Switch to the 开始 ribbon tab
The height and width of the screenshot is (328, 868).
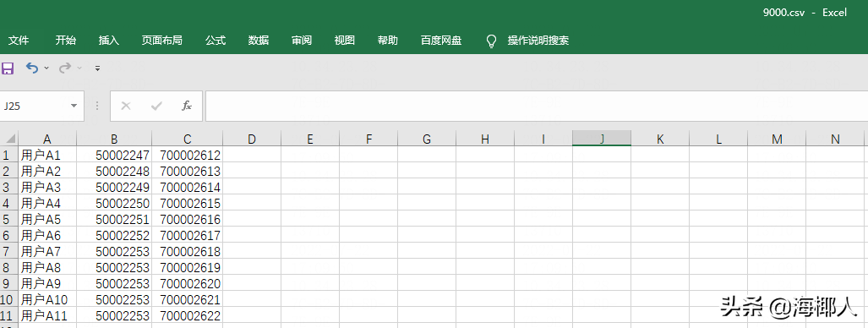(x=66, y=41)
